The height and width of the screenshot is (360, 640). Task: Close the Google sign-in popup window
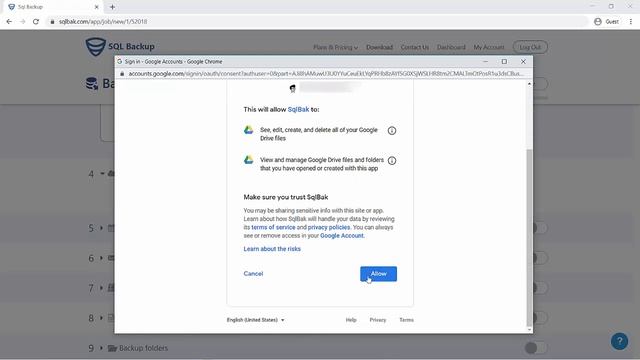pos(523,62)
